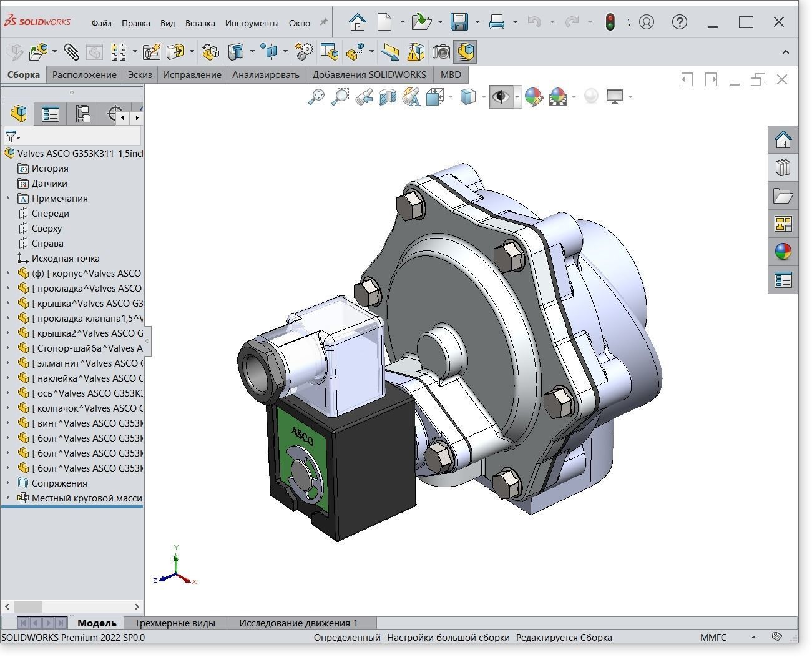Viewport: 812px width, 657px height.
Task: Open the Bill of Materials table tool
Action: (x=329, y=52)
